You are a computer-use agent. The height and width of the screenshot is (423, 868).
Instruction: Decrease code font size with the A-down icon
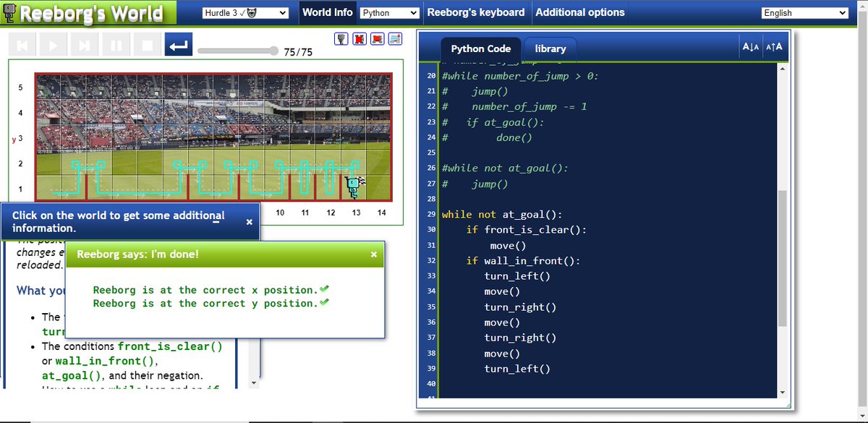(751, 46)
